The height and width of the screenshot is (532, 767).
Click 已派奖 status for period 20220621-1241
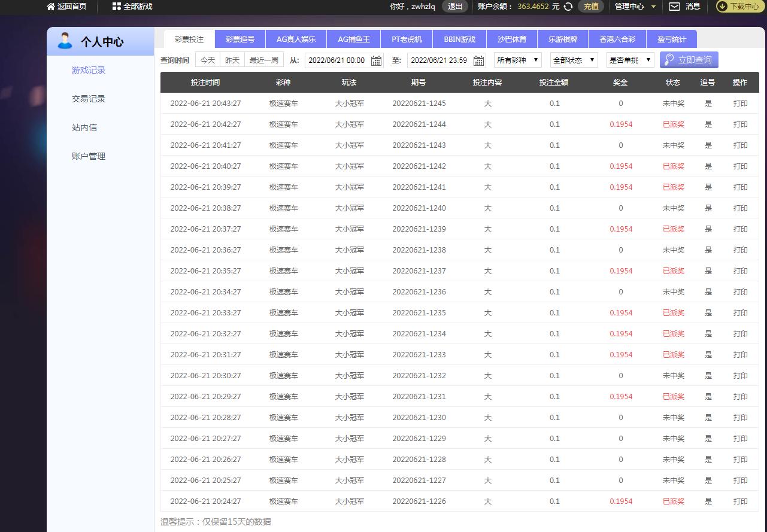click(x=674, y=187)
